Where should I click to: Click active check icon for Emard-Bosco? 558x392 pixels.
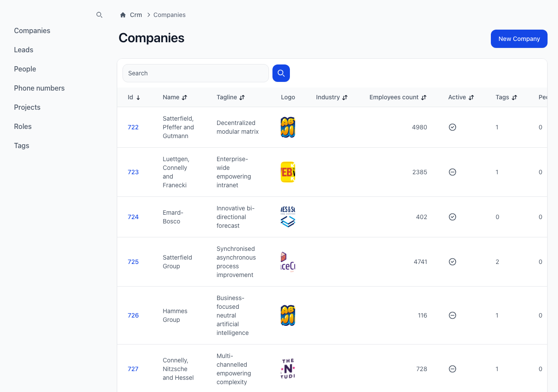pyautogui.click(x=453, y=217)
